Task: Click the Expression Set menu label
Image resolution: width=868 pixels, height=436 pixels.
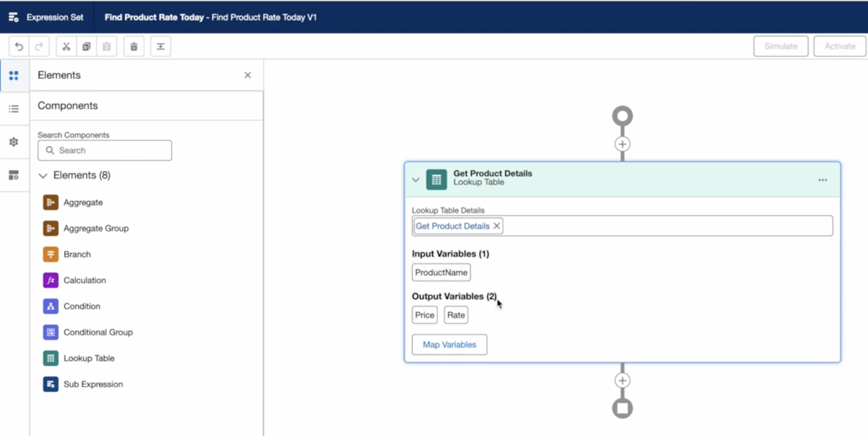Action: (x=55, y=17)
